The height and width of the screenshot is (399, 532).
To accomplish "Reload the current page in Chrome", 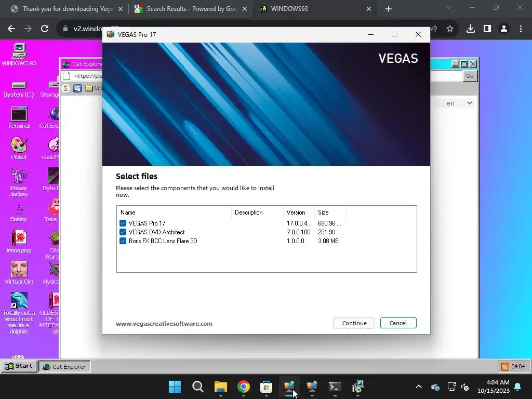I will 45,29.
